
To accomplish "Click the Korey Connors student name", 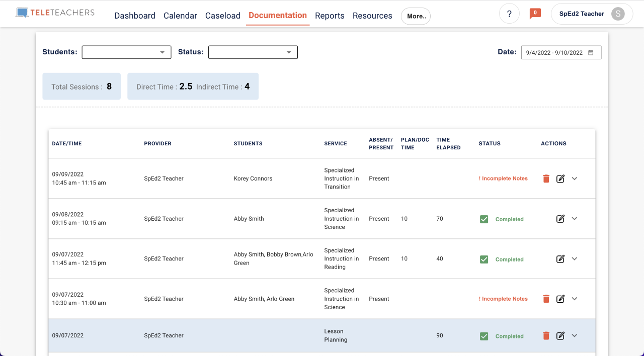I will (x=253, y=179).
